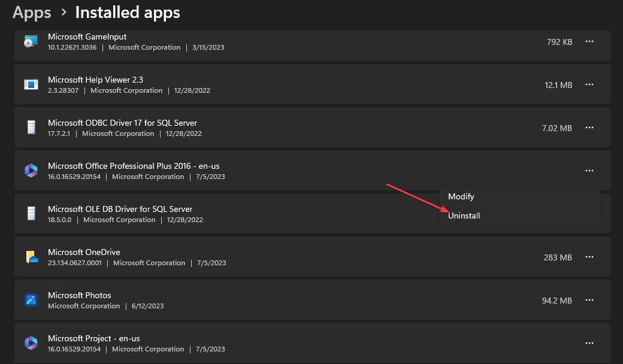Select the Microsoft Photos title text

(80, 295)
